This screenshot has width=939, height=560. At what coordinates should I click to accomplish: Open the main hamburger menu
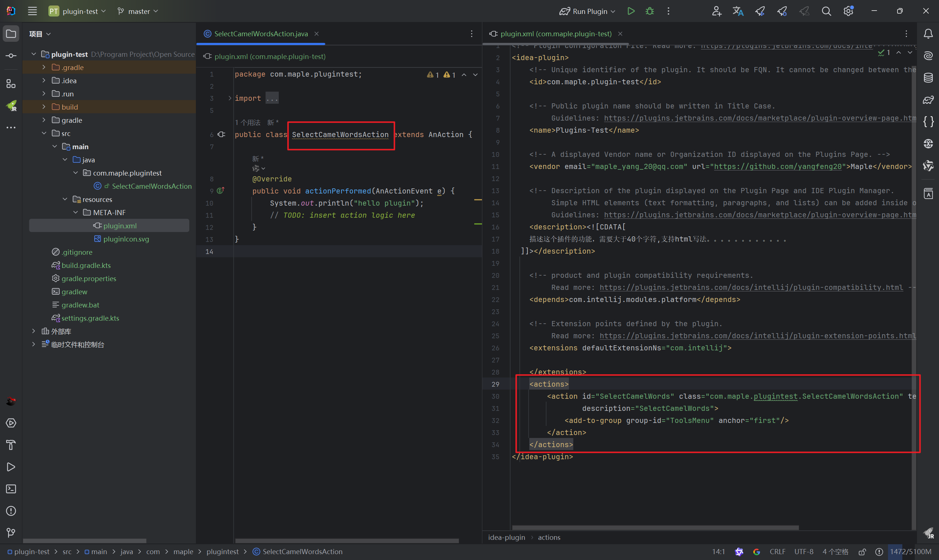pyautogui.click(x=33, y=11)
